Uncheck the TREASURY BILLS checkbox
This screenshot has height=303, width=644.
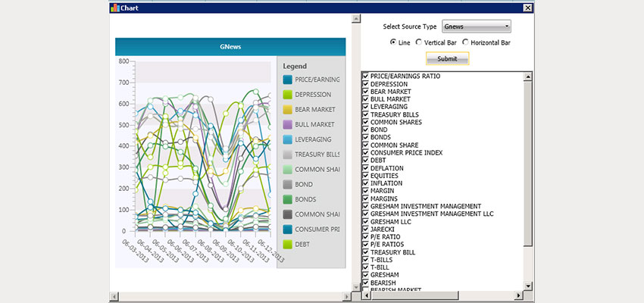tap(365, 114)
